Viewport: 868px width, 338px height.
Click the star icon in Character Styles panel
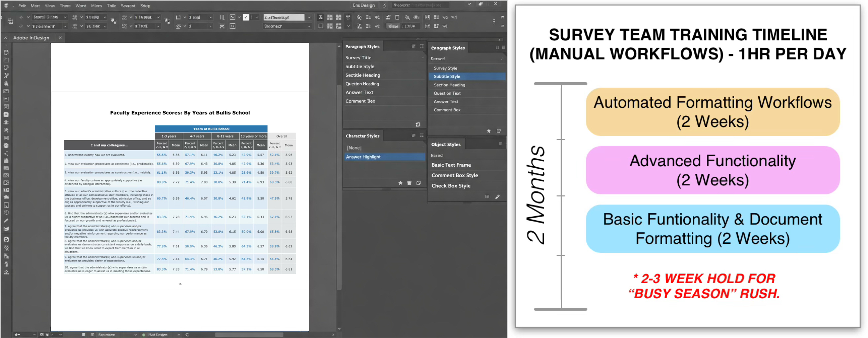[x=400, y=183]
